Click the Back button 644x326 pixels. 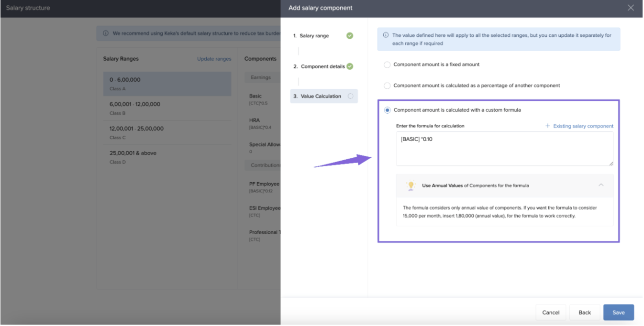pos(585,312)
